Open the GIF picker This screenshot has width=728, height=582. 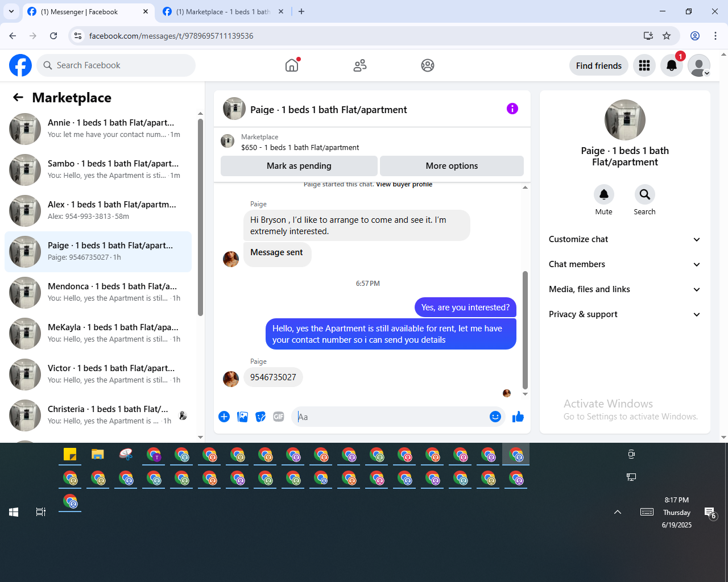click(x=279, y=417)
